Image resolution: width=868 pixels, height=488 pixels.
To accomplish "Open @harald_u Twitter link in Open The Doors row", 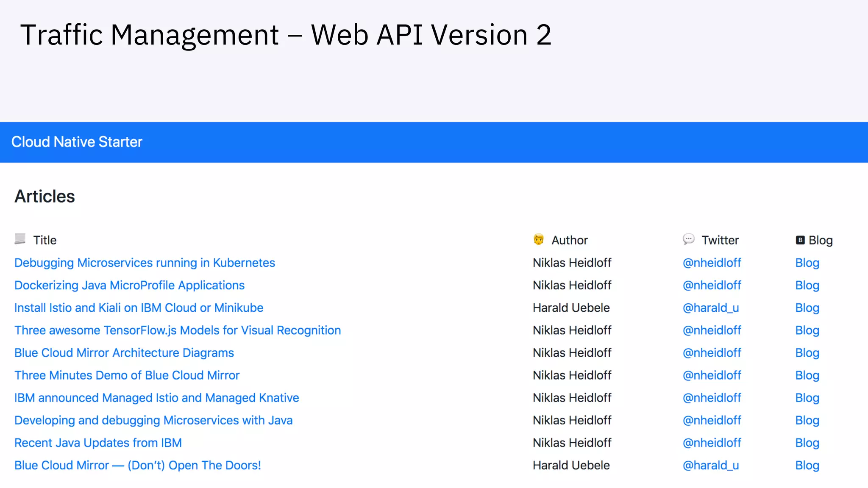I will [x=710, y=465].
